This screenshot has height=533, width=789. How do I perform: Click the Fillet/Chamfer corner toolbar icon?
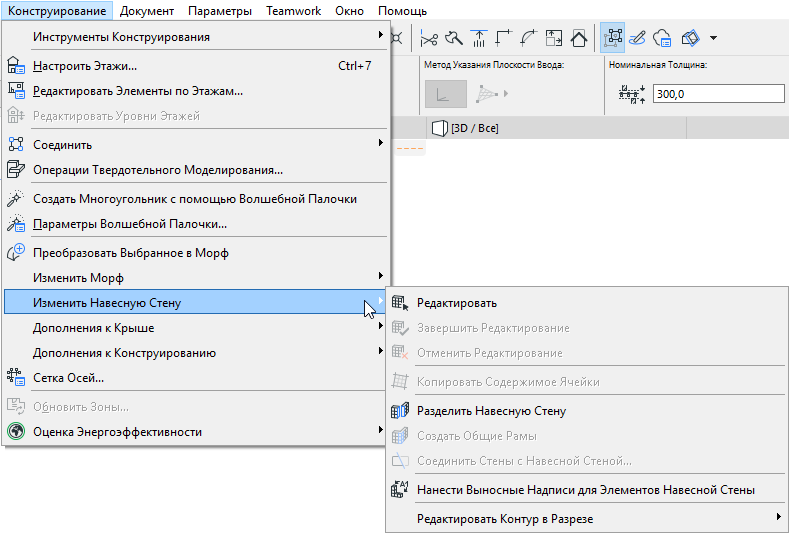coord(504,38)
